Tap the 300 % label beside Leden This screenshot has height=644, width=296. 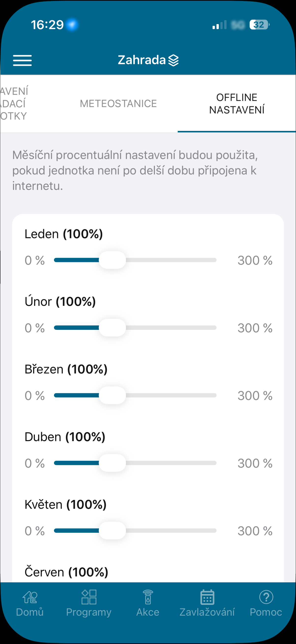tap(255, 260)
